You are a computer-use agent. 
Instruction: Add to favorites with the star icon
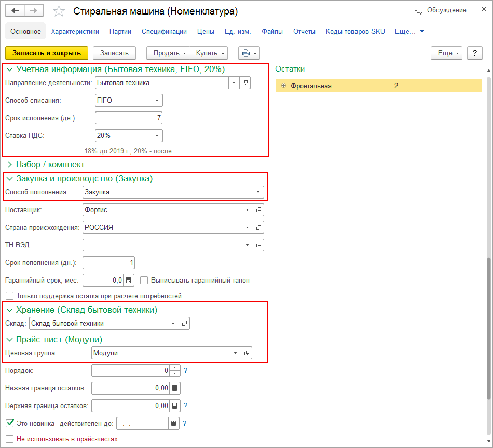point(59,11)
